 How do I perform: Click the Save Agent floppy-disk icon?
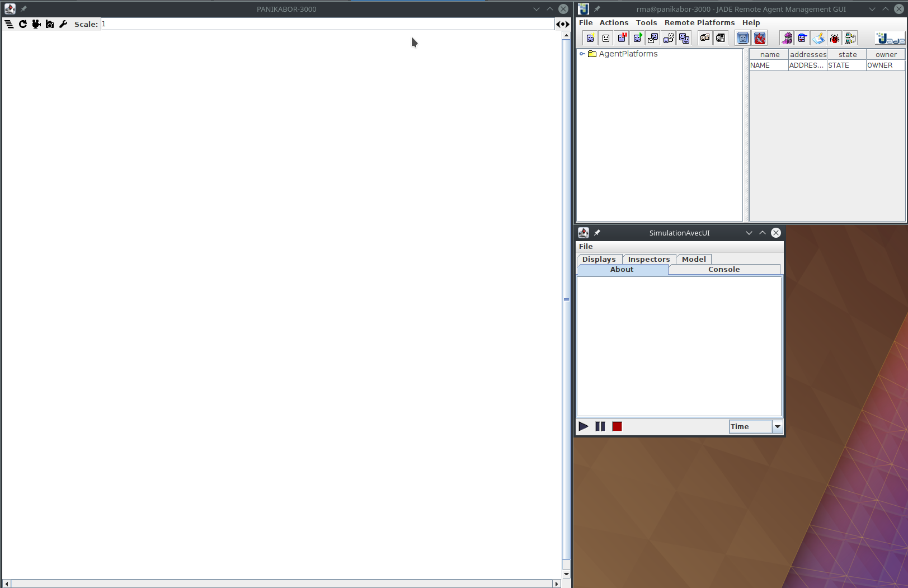pyautogui.click(x=721, y=38)
